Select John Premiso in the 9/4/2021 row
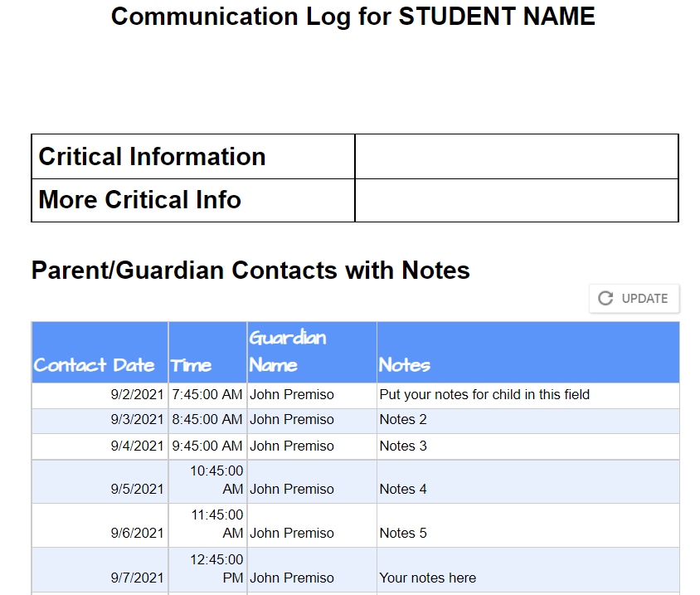Viewport: 700px width, 595px height. [x=312, y=446]
